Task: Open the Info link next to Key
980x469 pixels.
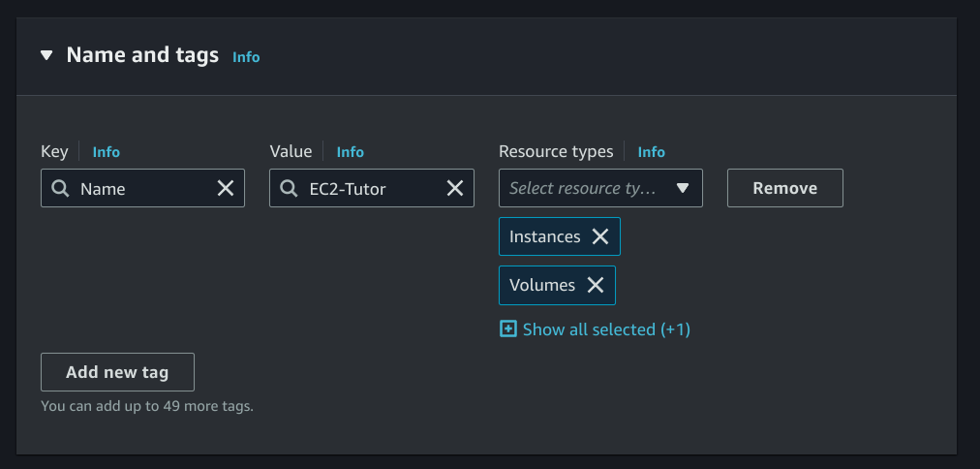Action: point(106,152)
